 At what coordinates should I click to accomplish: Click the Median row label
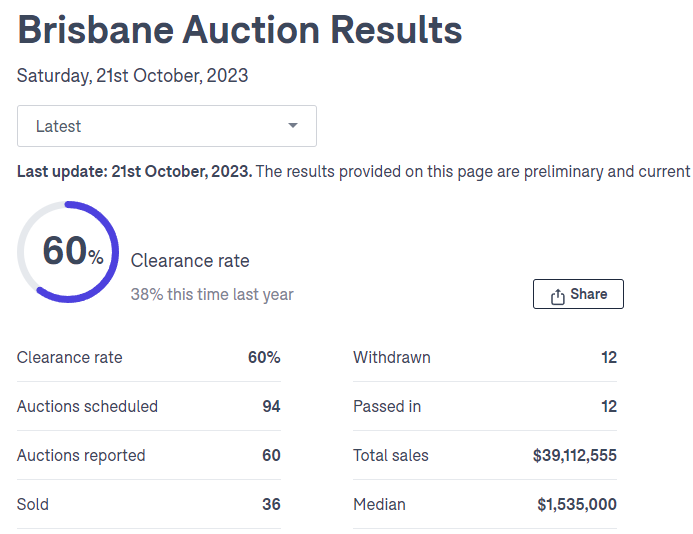[x=379, y=504]
